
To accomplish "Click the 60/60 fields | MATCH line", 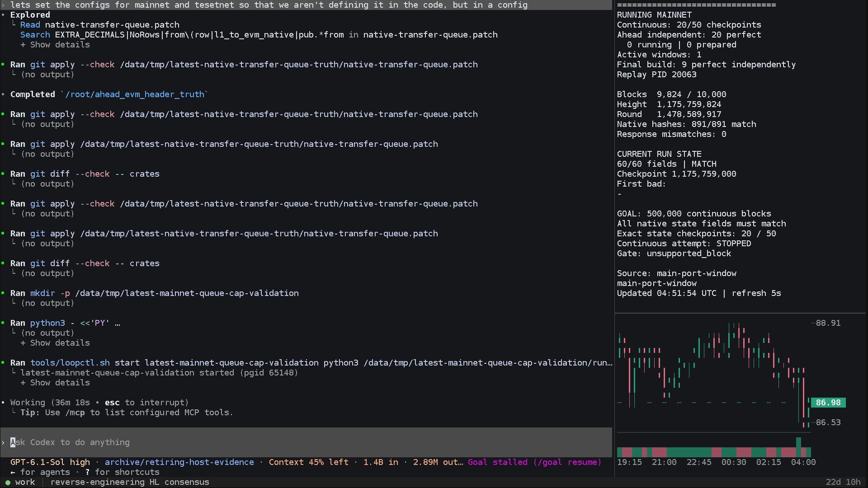I will click(666, 164).
